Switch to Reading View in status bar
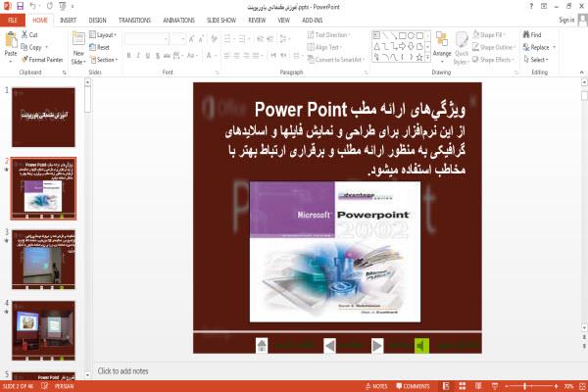This screenshot has height=392, width=588. click(478, 386)
